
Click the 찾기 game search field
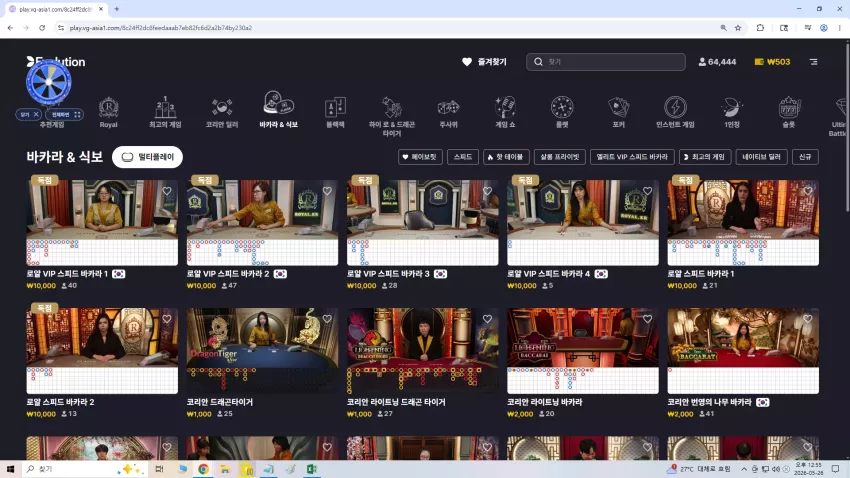(x=606, y=62)
